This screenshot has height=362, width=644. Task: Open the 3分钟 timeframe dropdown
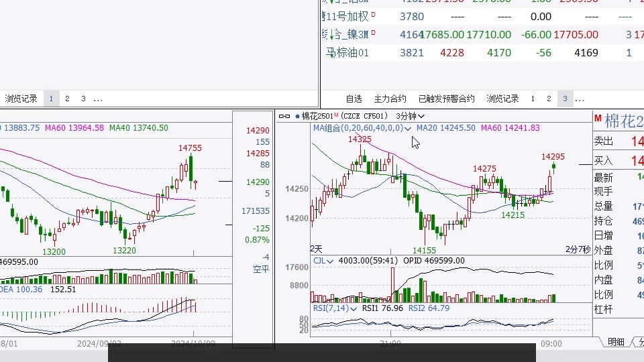[x=407, y=116]
